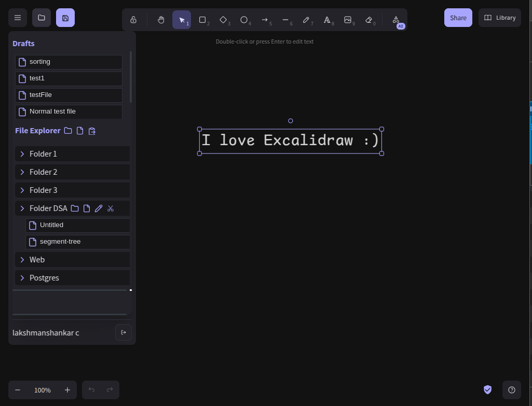
Task: Click paste icon in File Explorer header
Action: click(x=92, y=131)
